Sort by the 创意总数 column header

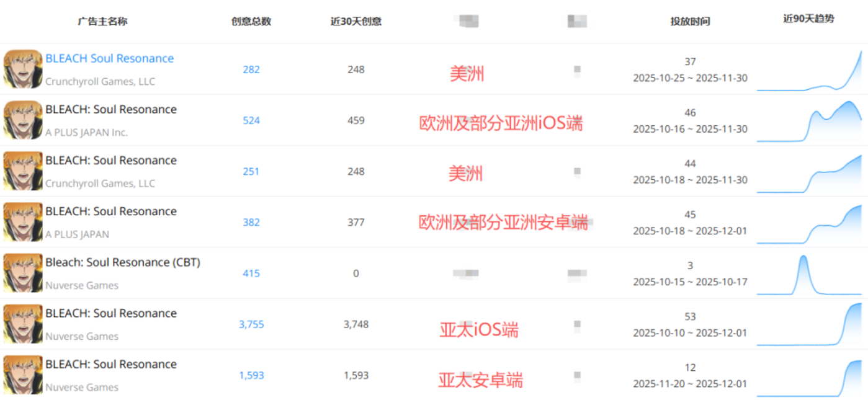[x=251, y=21]
